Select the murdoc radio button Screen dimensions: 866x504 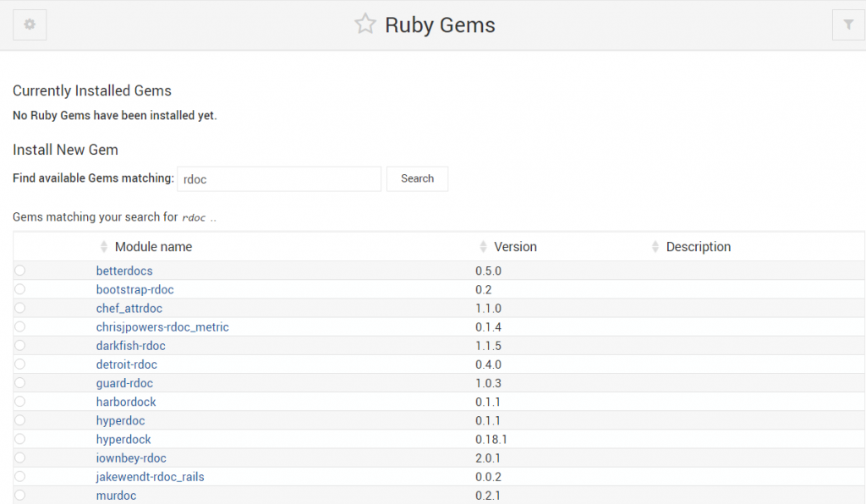[19, 495]
